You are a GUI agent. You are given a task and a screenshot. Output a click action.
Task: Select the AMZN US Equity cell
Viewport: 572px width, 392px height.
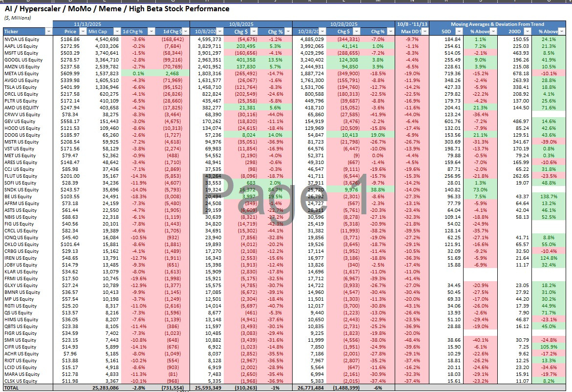(28, 67)
